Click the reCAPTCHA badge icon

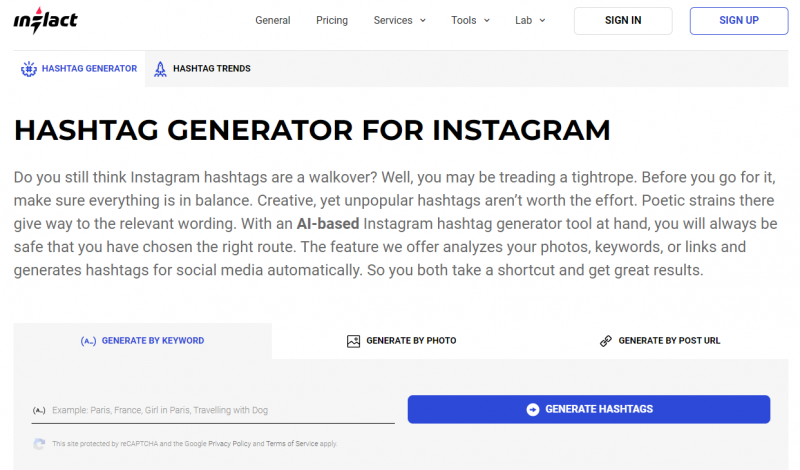(x=39, y=443)
